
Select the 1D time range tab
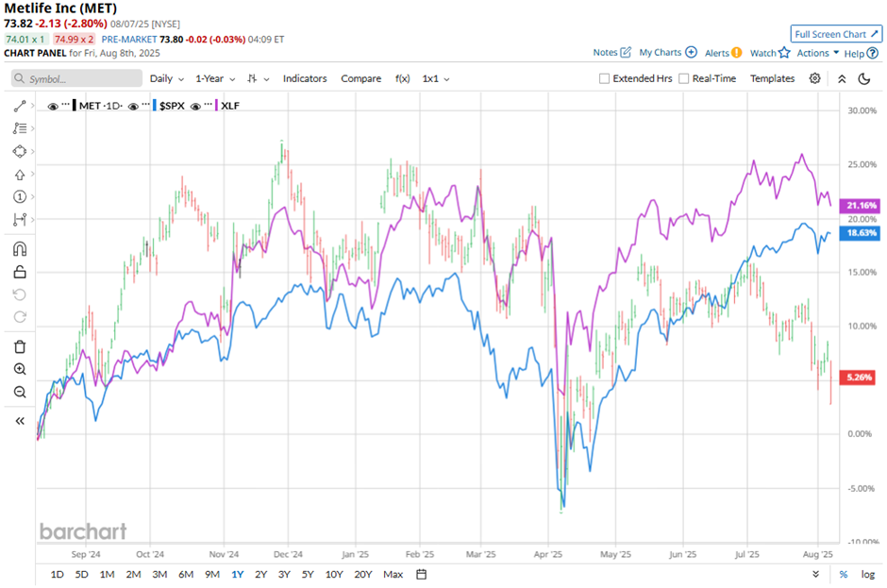[x=58, y=575]
